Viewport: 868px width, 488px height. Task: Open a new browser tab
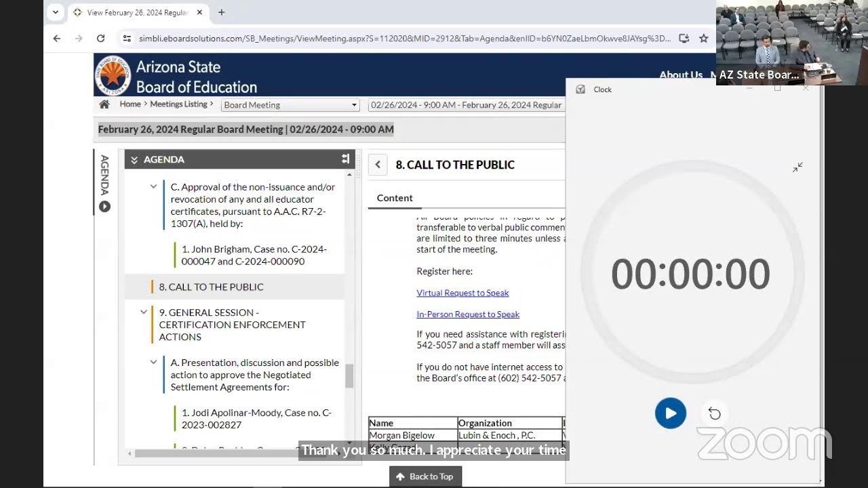pyautogui.click(x=221, y=12)
